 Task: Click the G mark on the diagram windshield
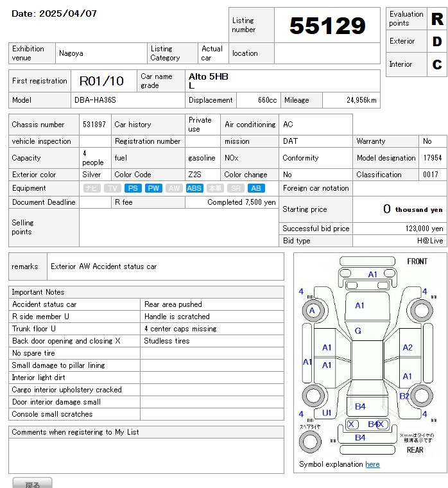(358, 331)
